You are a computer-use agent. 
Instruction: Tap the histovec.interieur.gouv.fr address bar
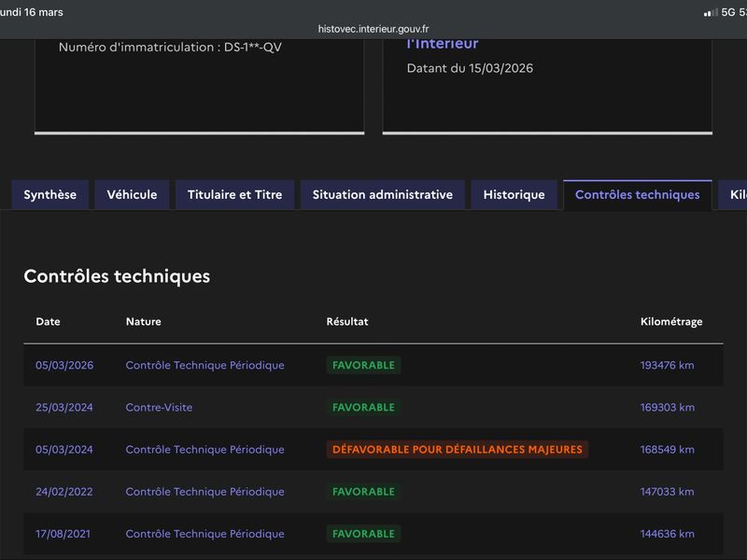pos(373,29)
